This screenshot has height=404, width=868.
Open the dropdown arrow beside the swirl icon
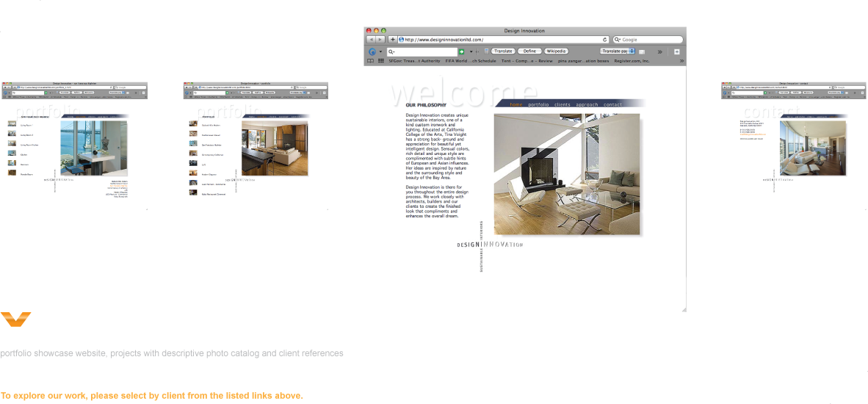tap(380, 51)
